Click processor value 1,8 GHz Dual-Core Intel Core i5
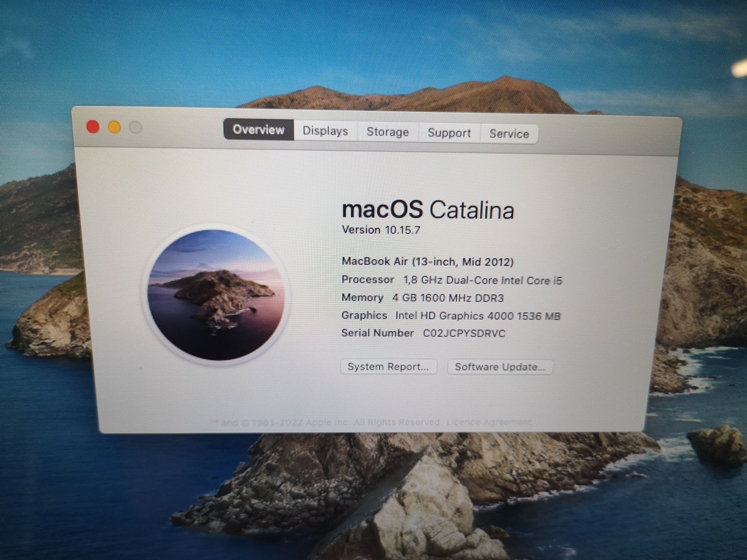The image size is (747, 560). [482, 280]
